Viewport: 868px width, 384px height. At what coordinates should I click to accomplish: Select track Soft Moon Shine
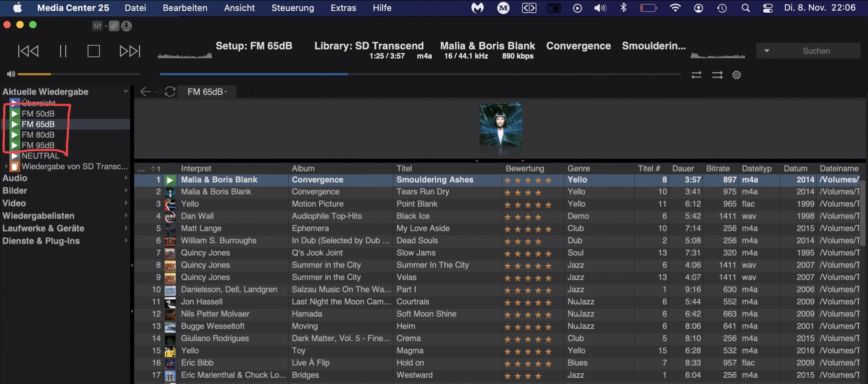[426, 314]
